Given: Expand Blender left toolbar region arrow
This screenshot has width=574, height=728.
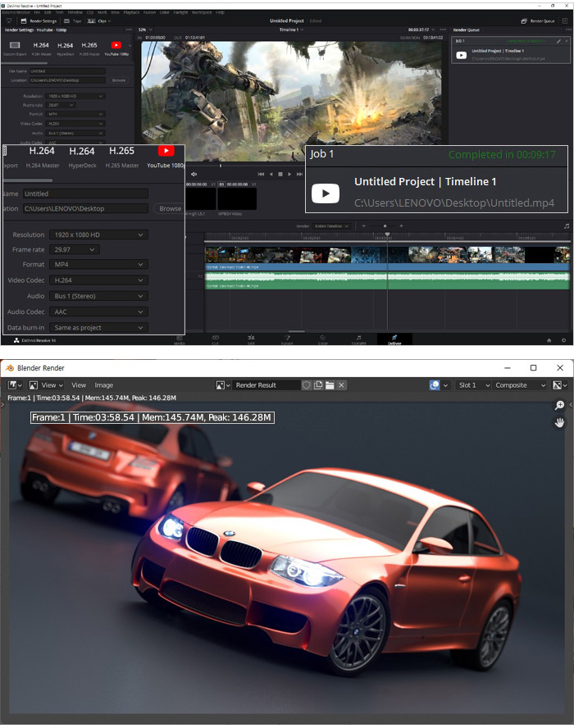Looking at the screenshot, I should [2, 405].
